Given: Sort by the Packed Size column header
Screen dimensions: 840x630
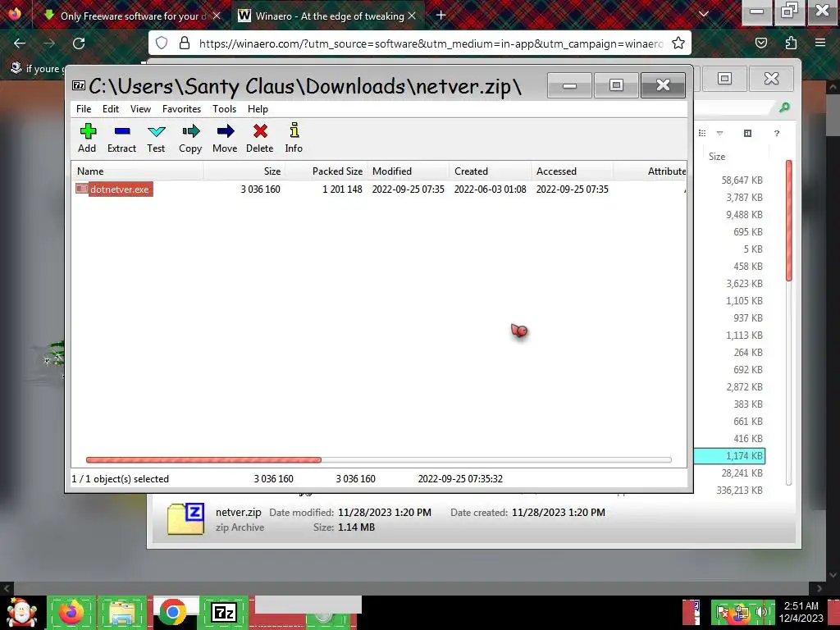Looking at the screenshot, I should coord(326,171).
